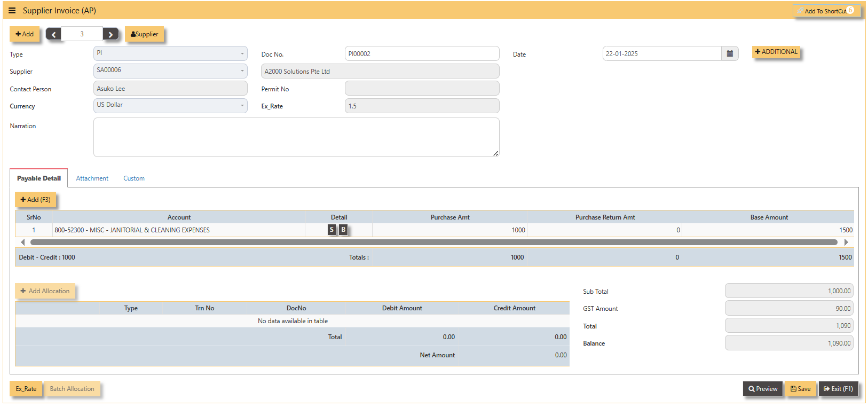Click inside the Narration text area
The image size is (868, 407).
pos(296,137)
